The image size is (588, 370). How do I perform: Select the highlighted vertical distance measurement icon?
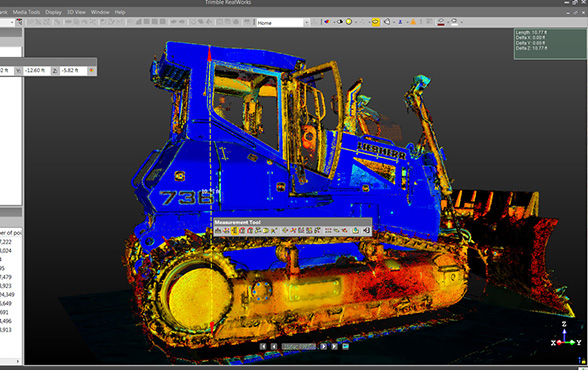(x=234, y=231)
